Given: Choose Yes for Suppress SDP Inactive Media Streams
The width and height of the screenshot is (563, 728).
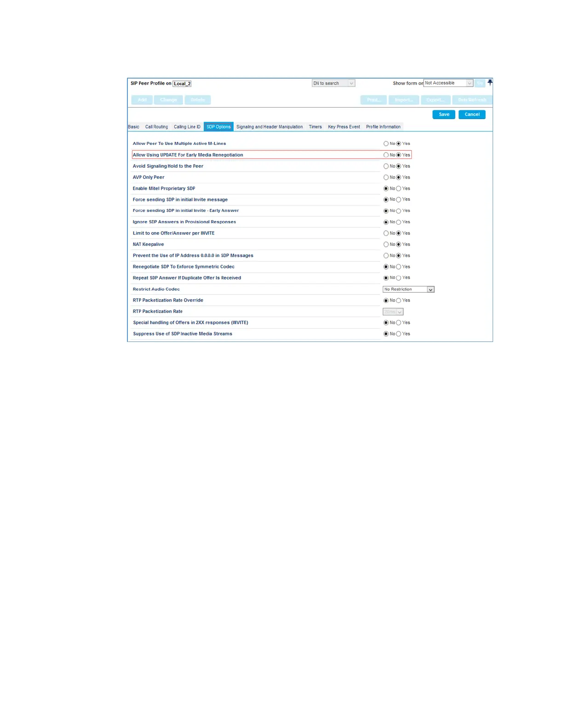Looking at the screenshot, I should (x=399, y=334).
